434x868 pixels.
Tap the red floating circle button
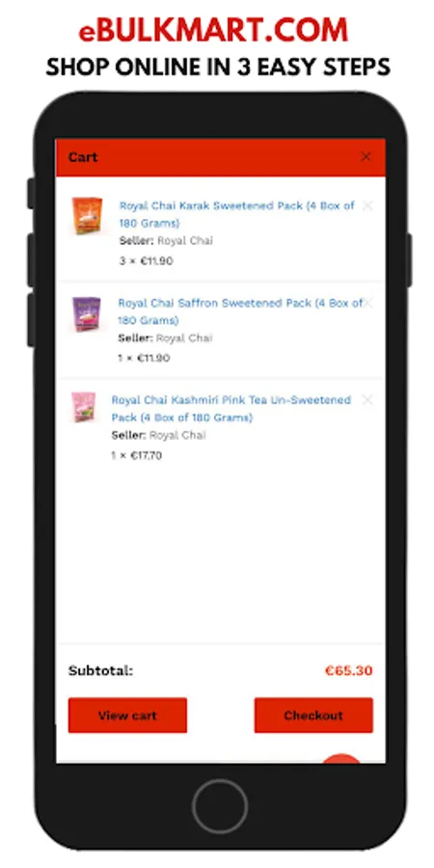[341, 758]
